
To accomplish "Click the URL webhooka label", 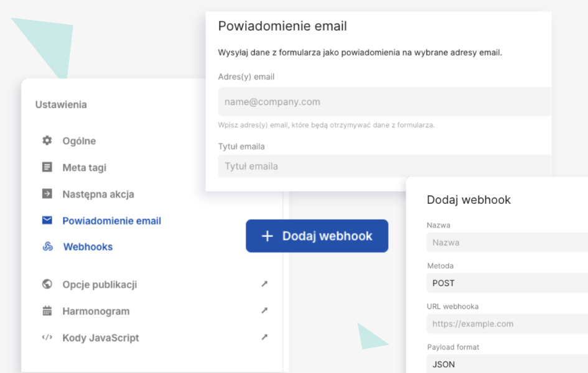I will (452, 306).
